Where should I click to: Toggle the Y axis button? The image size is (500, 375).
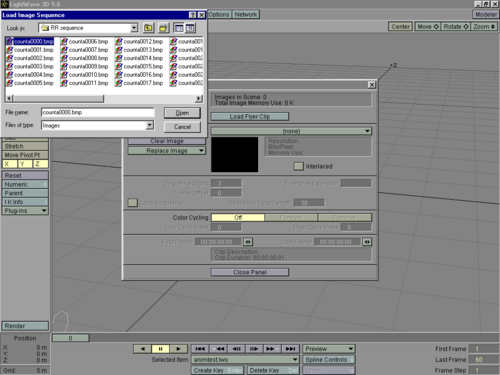pyautogui.click(x=25, y=164)
